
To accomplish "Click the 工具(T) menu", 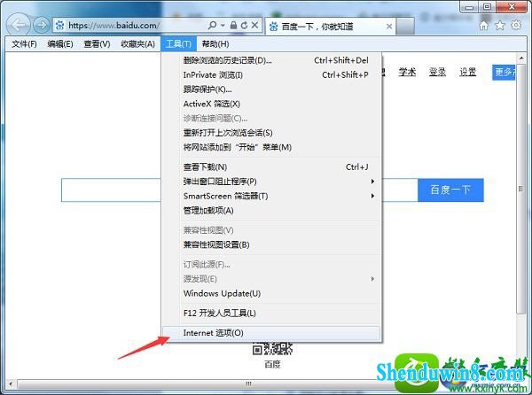I will [x=178, y=44].
